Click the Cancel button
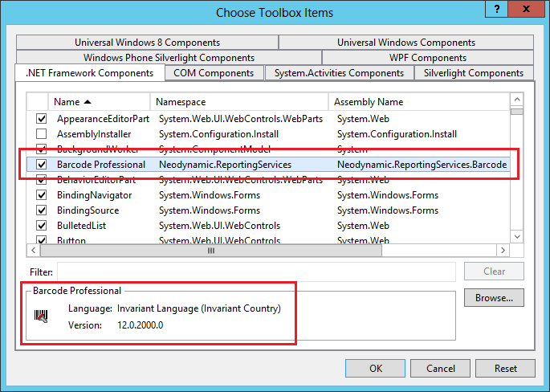 point(441,368)
